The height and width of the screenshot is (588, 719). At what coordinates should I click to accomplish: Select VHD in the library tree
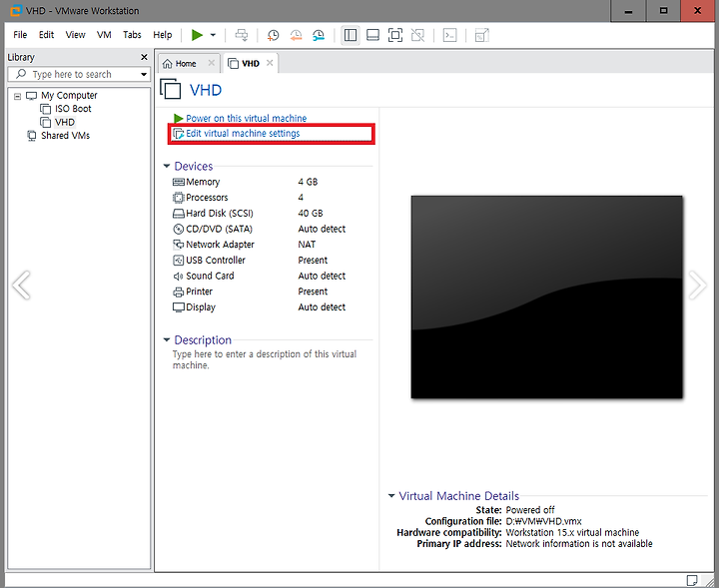[65, 123]
